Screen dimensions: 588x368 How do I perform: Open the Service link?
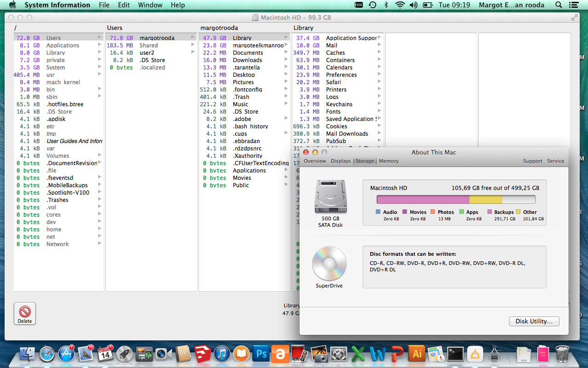coord(555,161)
